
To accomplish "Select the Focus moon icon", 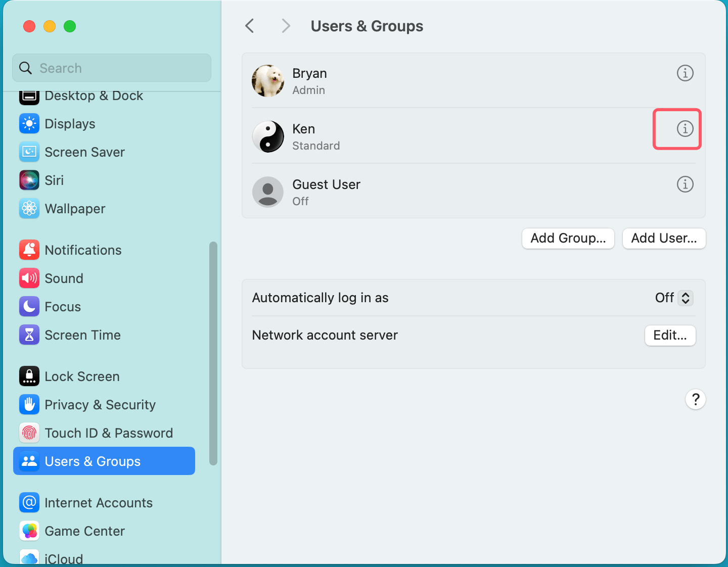I will [29, 306].
